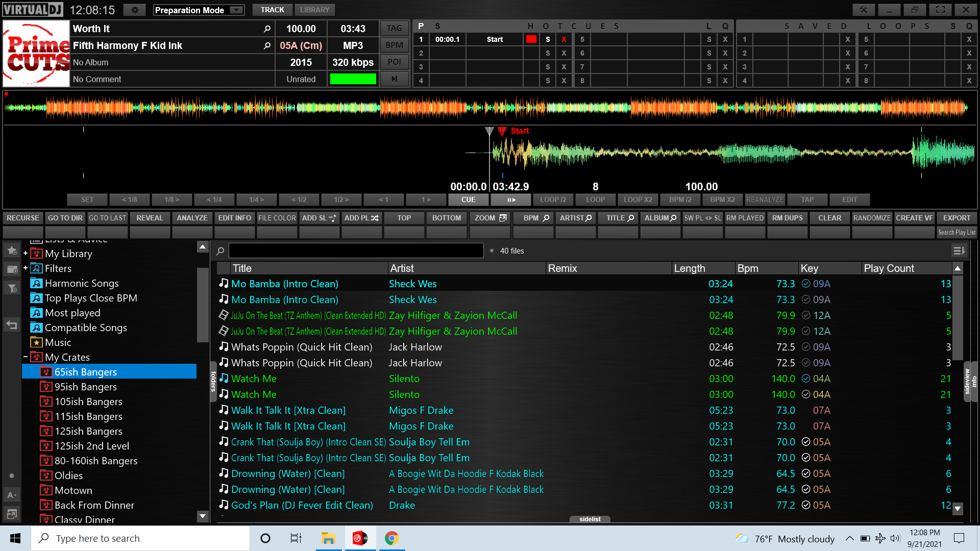Open the TAG editor button
Screen dimensions: 980x551
pyautogui.click(x=394, y=28)
